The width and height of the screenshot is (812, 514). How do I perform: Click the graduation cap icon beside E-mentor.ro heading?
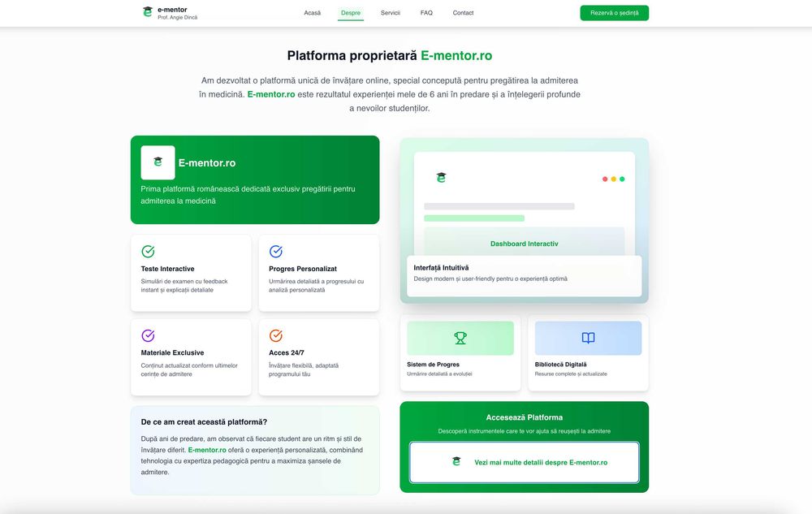[x=158, y=162]
